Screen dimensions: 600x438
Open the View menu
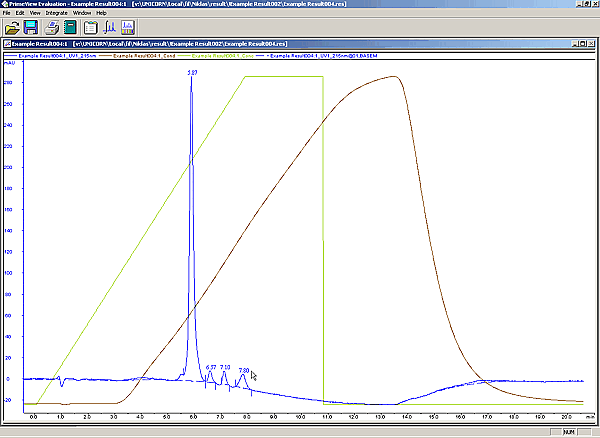coord(35,13)
